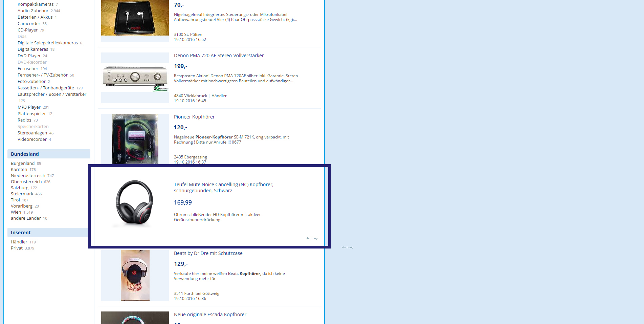Click the urBeats earphones thumbnail
Screen dimensions: 644x324
coord(135,18)
